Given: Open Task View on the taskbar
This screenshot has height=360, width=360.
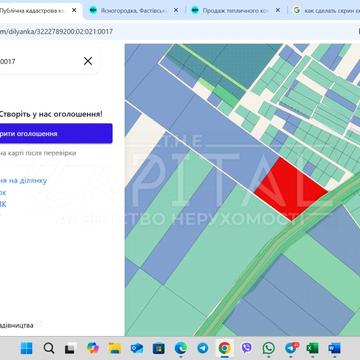Looking at the screenshot, I should click(x=70, y=348).
